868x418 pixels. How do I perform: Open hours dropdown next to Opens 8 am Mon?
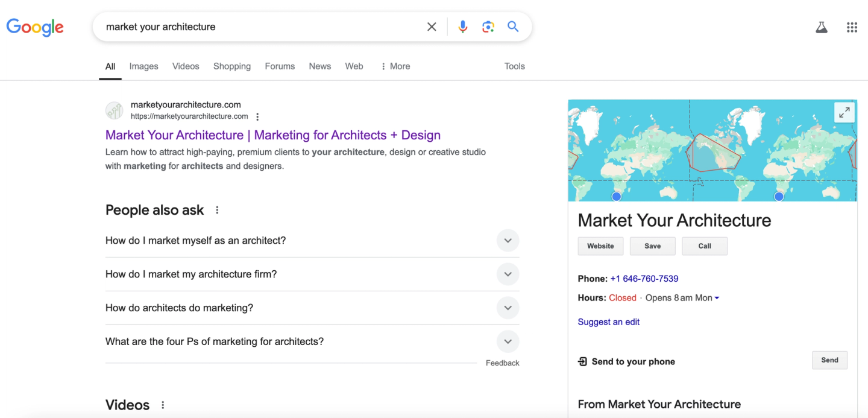(717, 298)
